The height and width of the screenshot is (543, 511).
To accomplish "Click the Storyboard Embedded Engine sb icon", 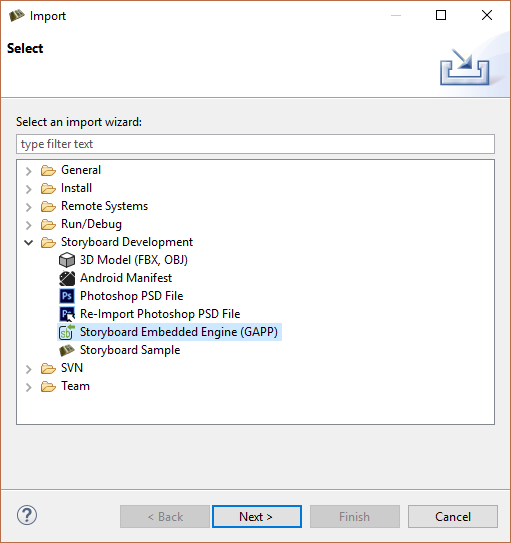I will pyautogui.click(x=66, y=332).
